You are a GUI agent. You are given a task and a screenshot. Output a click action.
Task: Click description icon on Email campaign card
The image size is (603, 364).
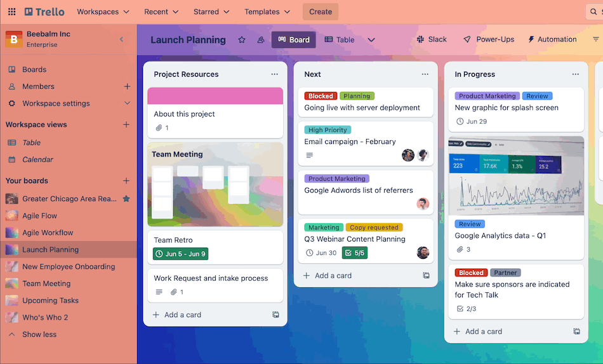[309, 155]
